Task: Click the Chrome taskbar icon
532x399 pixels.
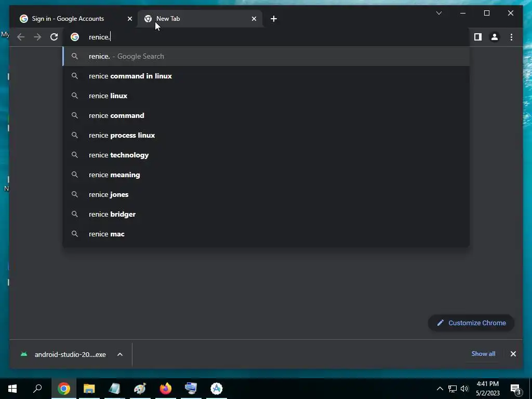Action: coord(64,389)
